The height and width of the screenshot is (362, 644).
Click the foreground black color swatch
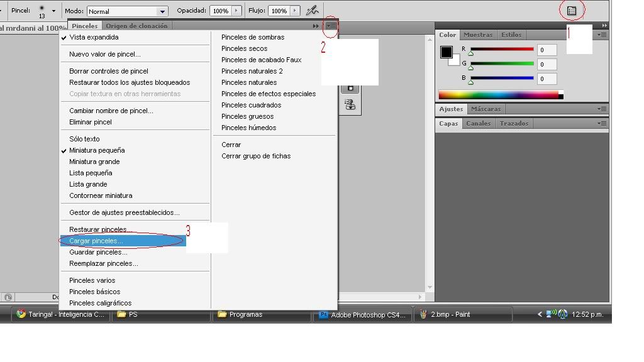tap(446, 52)
